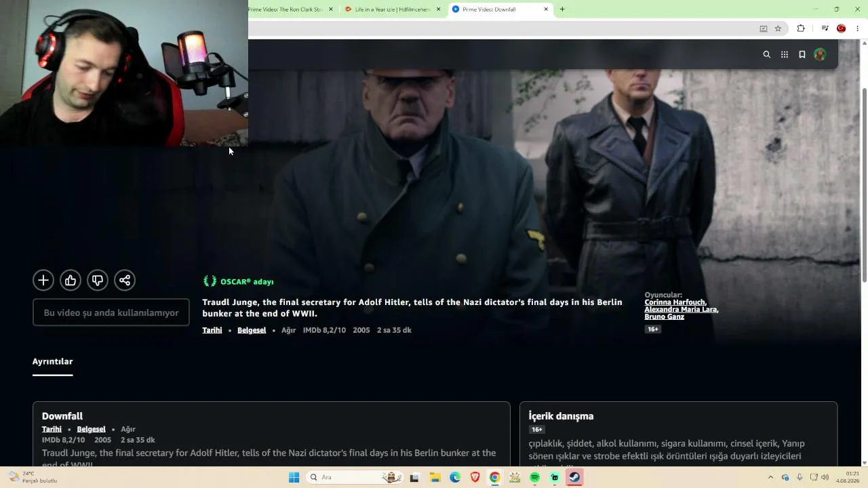Open the Chrome media controls icon

pos(825,28)
